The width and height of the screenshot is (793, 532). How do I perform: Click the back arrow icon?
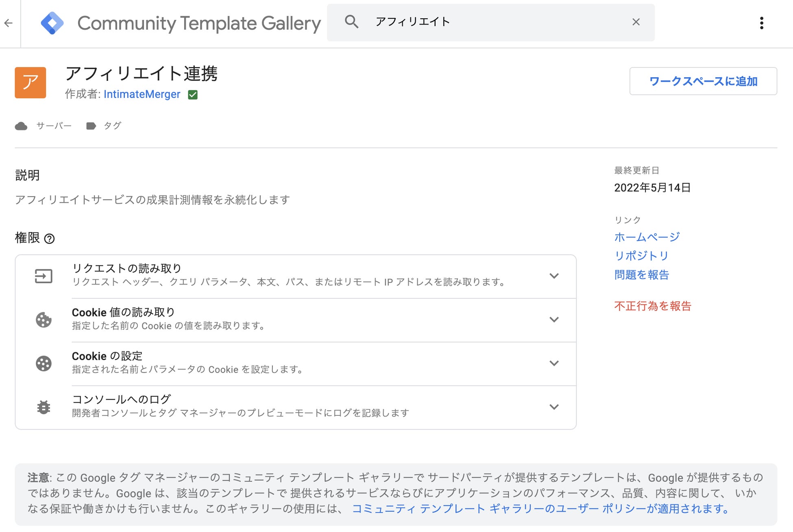click(9, 23)
